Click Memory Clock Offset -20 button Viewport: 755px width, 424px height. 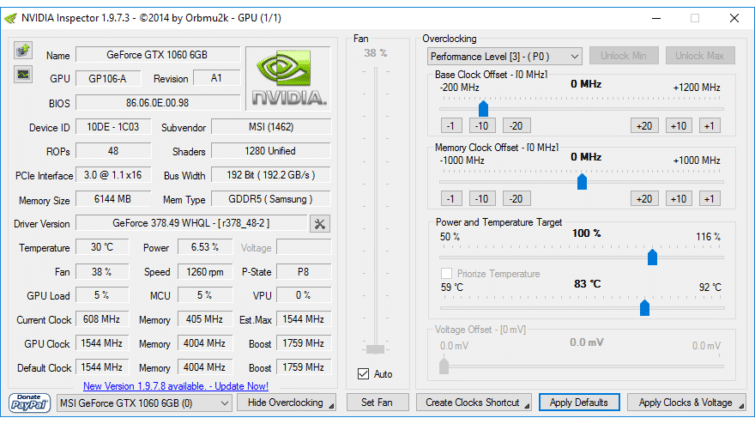point(517,199)
